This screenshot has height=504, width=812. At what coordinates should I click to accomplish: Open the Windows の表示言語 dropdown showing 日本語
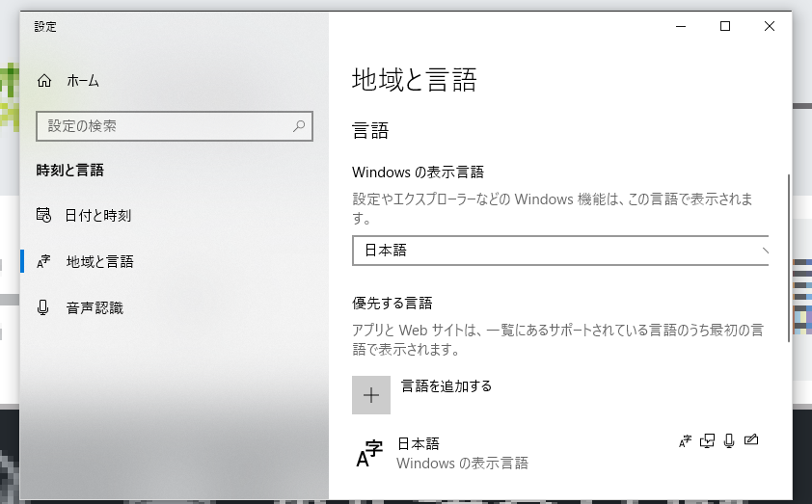[560, 251]
